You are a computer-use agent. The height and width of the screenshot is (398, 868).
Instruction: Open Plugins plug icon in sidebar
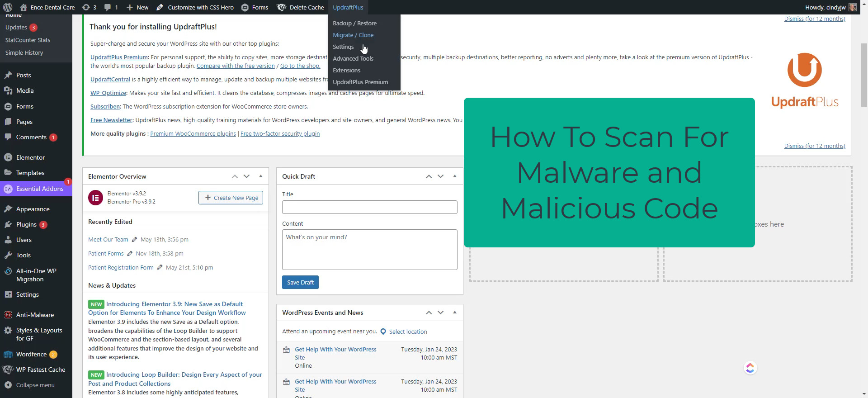click(8, 224)
